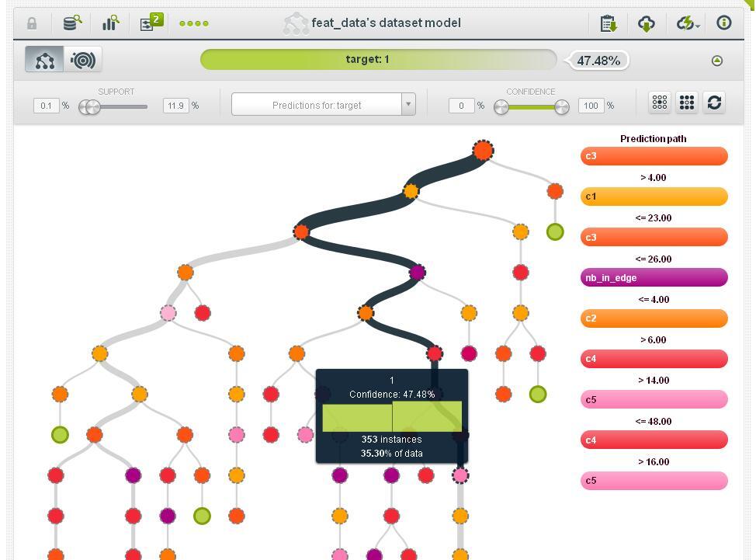756x560 pixels.
Task: Switch to tree view visualization
Action: (x=44, y=60)
